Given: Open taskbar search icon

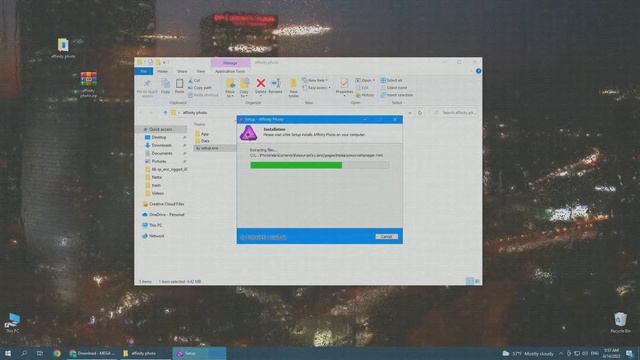Looking at the screenshot, I should coord(24,353).
